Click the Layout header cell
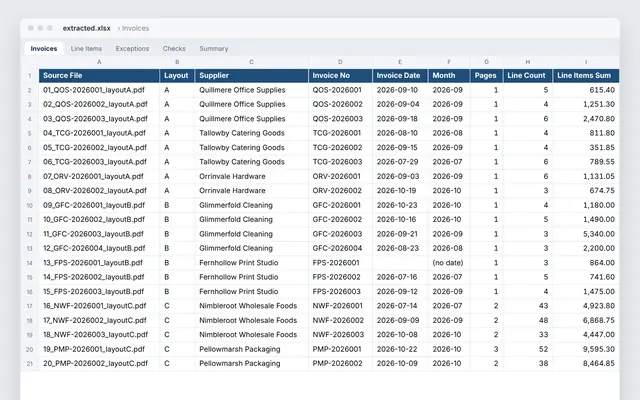 [177, 76]
